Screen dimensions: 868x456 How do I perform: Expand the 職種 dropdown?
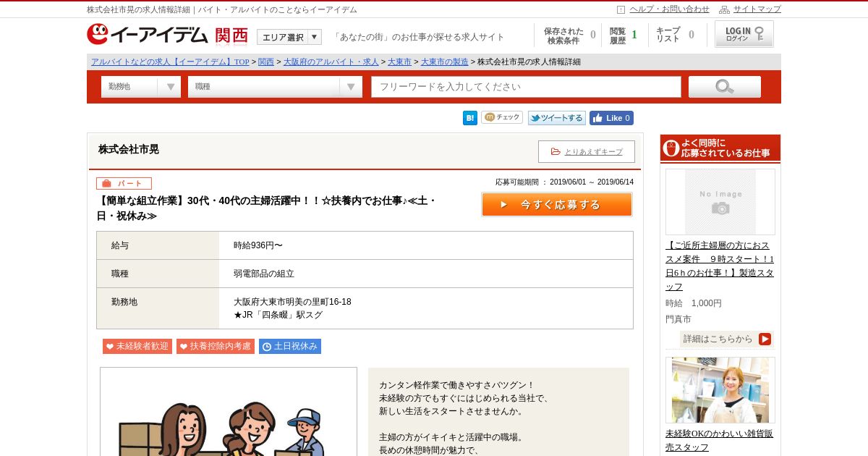coord(275,87)
